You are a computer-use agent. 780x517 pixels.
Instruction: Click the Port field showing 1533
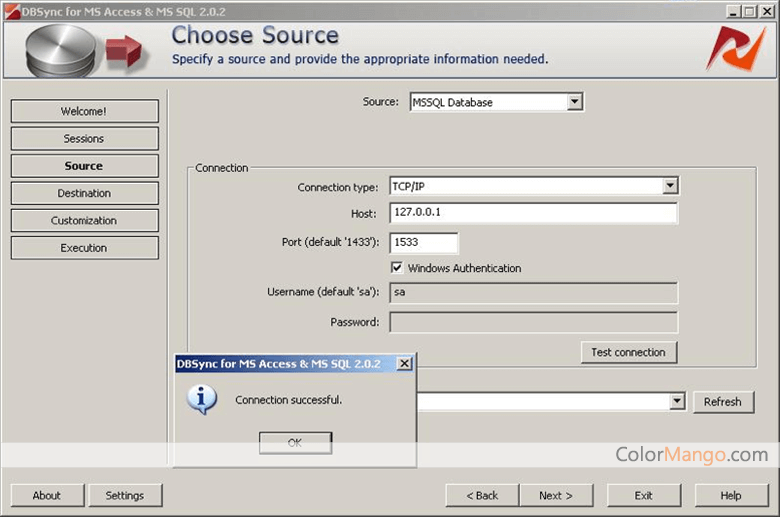tap(423, 242)
